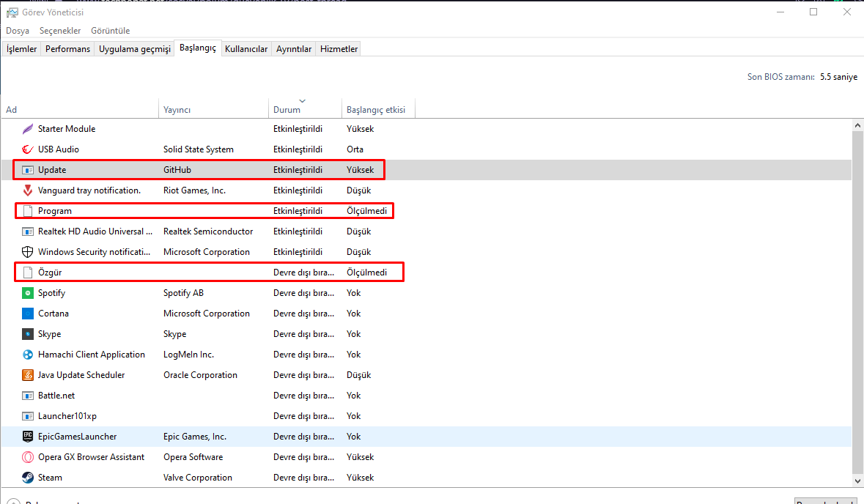Select the Battle.net entry name
864x504 pixels.
pyautogui.click(x=56, y=396)
